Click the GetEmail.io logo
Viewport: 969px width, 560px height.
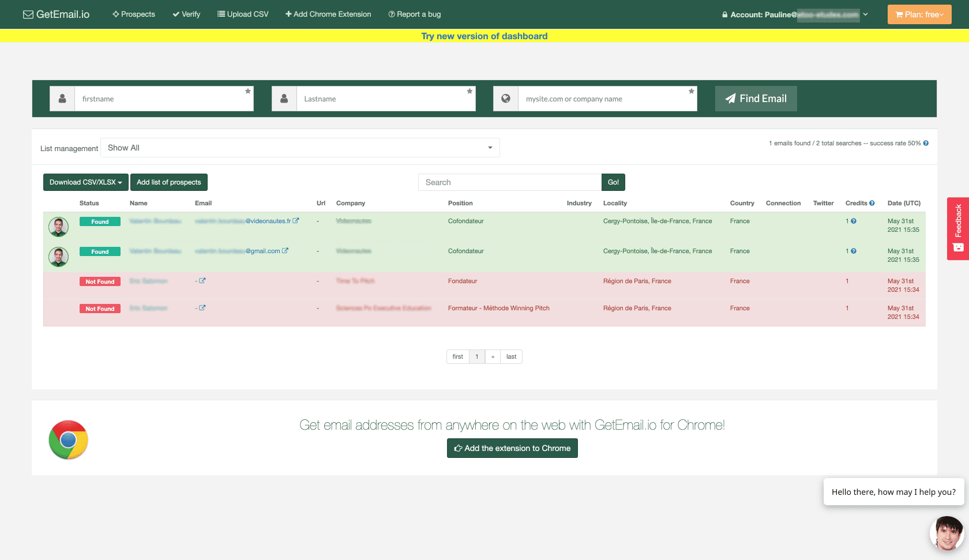tap(56, 14)
